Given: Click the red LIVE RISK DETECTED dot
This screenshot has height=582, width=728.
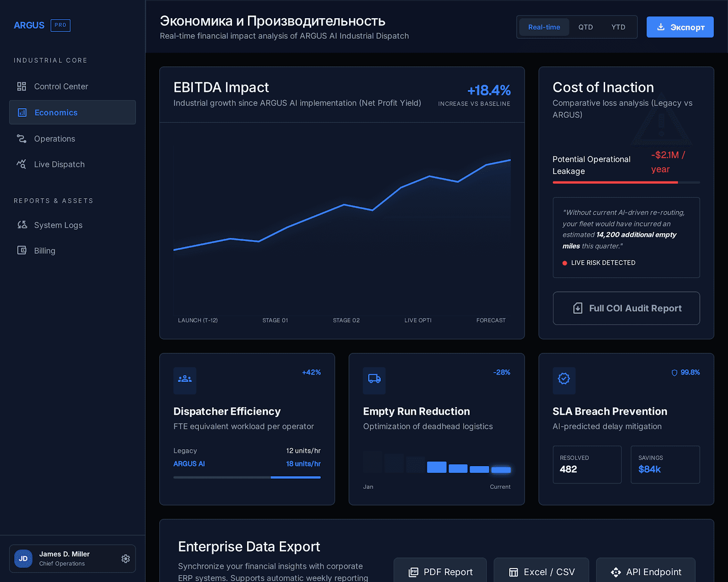Looking at the screenshot, I should coord(565,263).
